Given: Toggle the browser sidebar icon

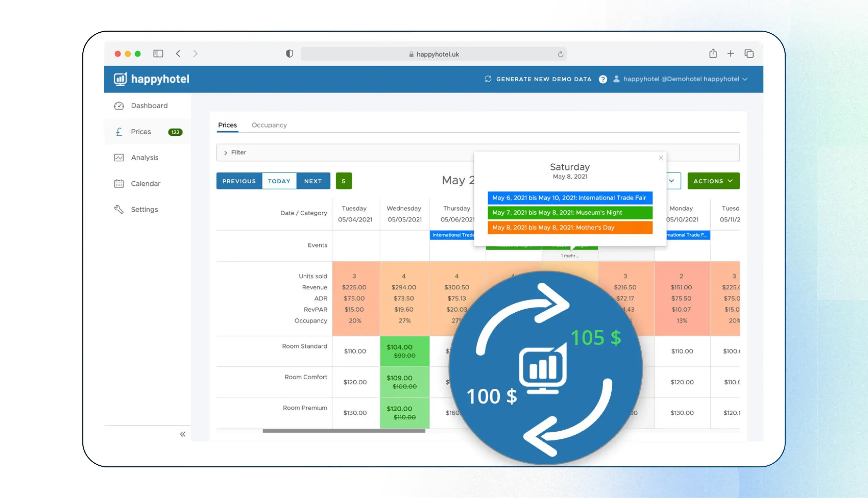Looking at the screenshot, I should click(158, 54).
